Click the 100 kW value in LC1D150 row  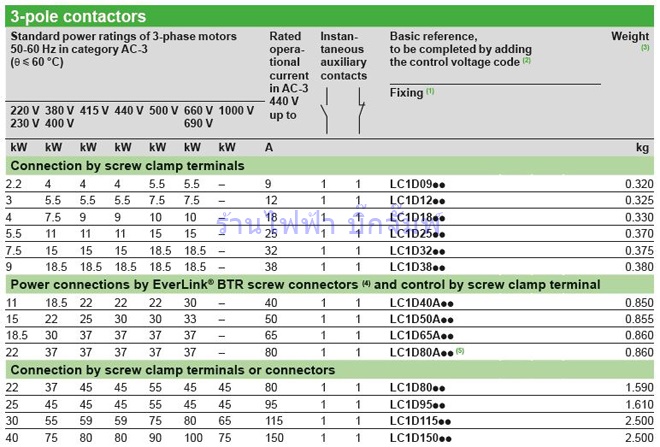[x=193, y=438]
